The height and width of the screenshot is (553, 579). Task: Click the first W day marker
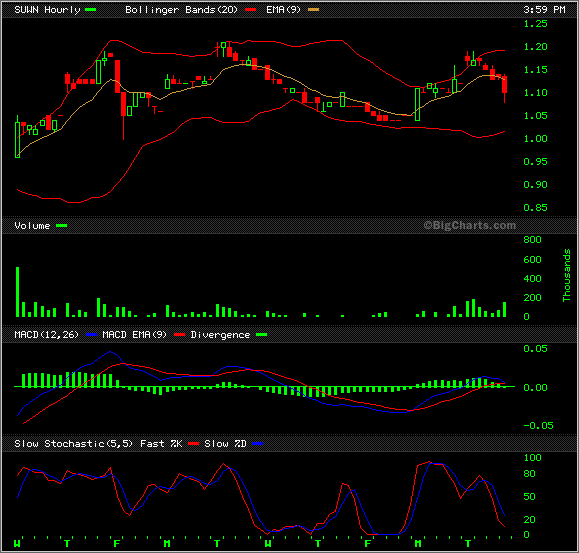17,544
